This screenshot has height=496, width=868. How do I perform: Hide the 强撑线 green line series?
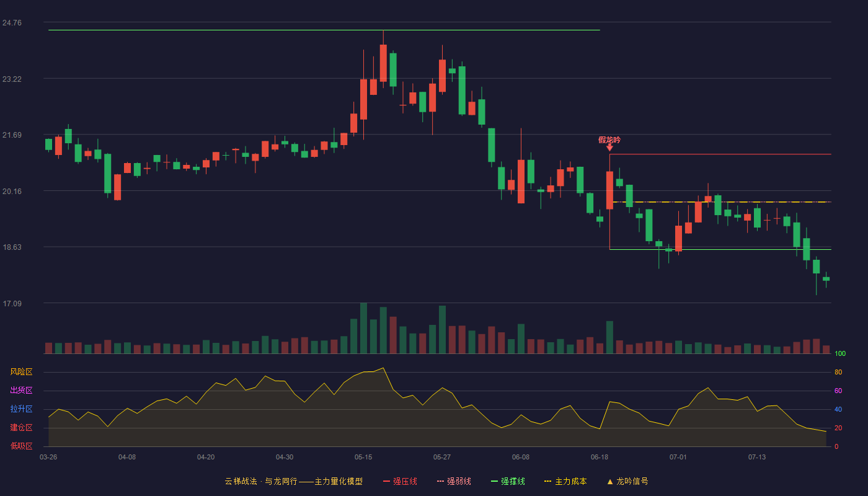coord(508,481)
